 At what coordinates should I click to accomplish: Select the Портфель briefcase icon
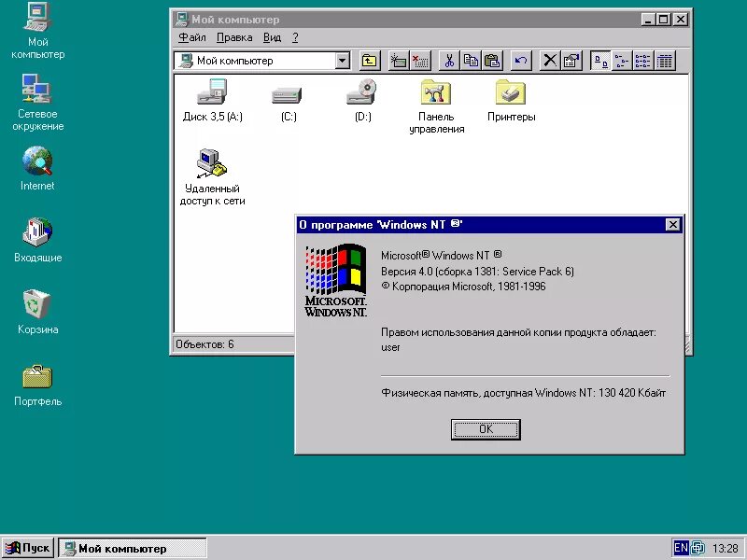37,376
